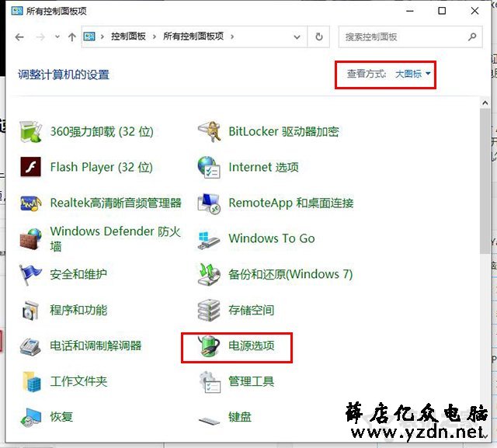Go up one level with up arrow

coord(72,37)
